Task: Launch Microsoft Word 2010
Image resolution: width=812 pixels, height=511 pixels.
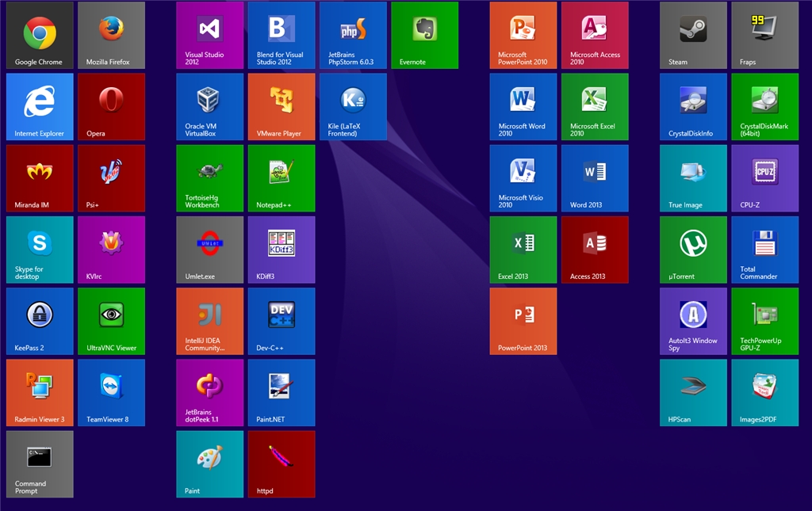Action: [523, 106]
